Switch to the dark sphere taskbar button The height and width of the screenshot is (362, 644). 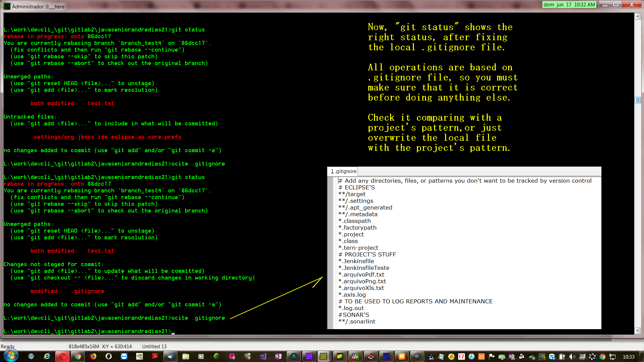[x=417, y=356]
